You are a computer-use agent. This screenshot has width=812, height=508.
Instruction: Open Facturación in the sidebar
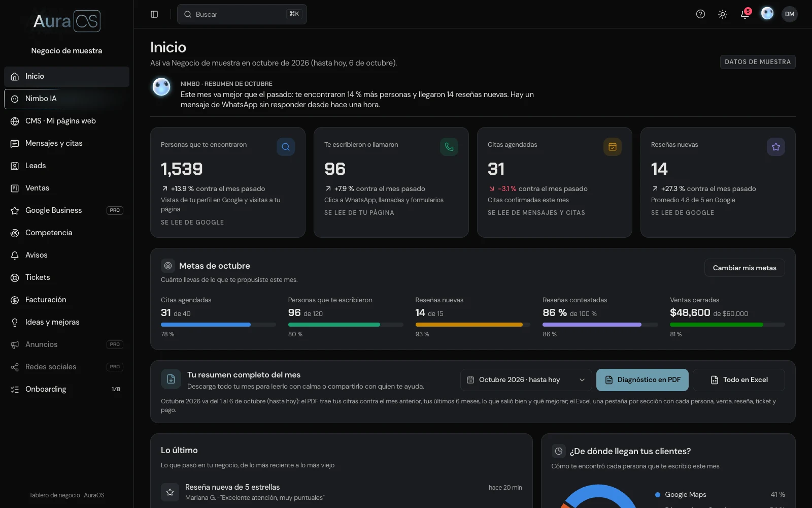66,300
